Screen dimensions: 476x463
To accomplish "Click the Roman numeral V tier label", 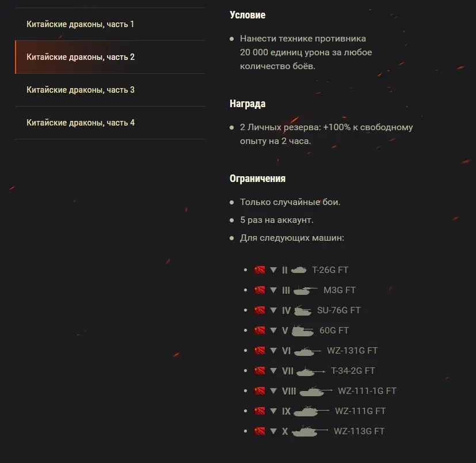I will click(285, 331).
